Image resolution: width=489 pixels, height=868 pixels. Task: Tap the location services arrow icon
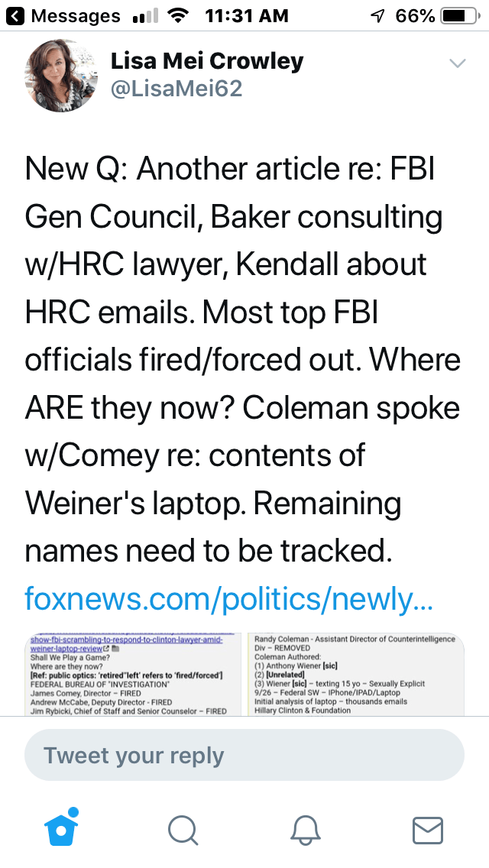tap(376, 15)
